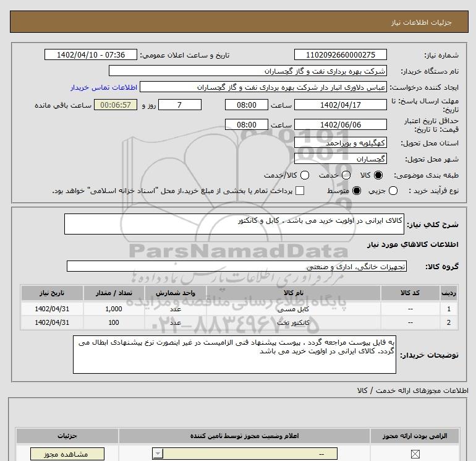Click the delivery province field کهگیلویه و بویراحمد

point(340,143)
